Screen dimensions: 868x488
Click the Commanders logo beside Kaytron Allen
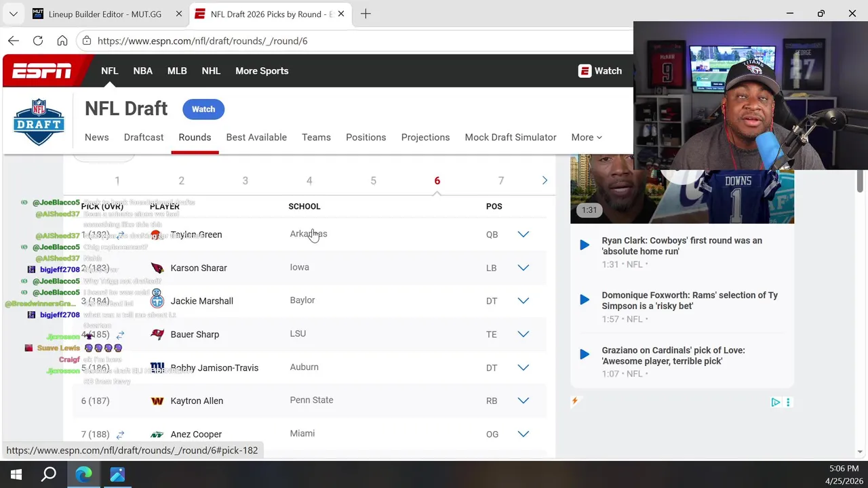tap(157, 401)
